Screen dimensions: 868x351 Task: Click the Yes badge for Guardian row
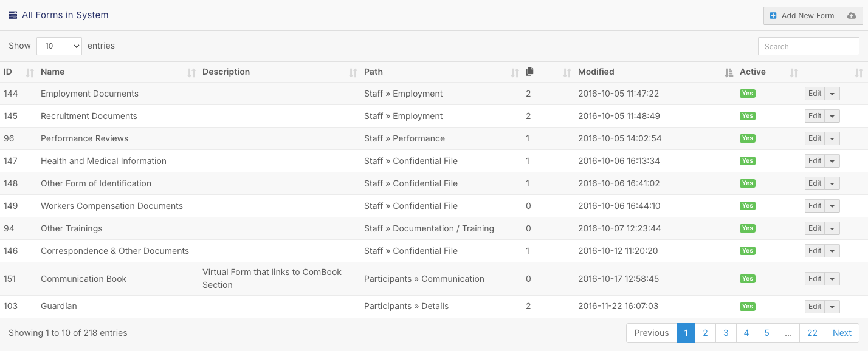coord(747,307)
